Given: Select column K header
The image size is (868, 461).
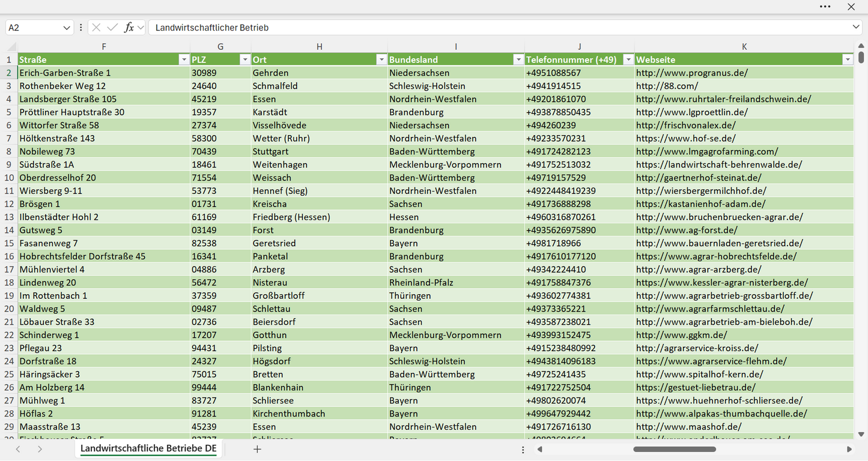Looking at the screenshot, I should coord(744,47).
